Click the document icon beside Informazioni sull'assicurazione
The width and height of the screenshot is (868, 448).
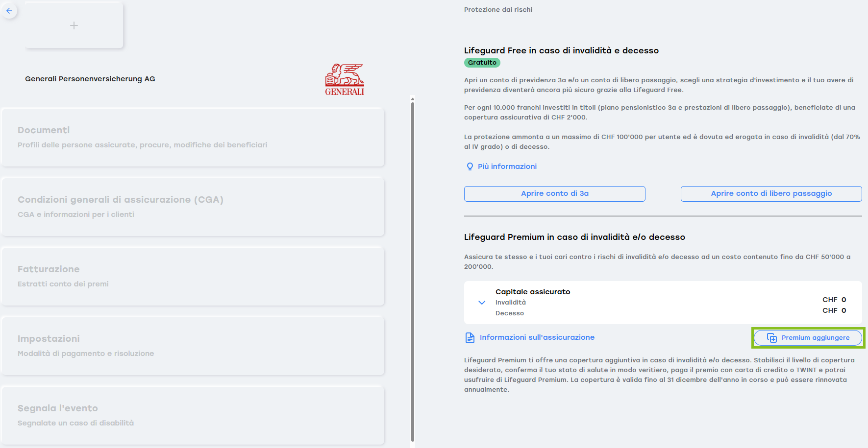tap(470, 338)
